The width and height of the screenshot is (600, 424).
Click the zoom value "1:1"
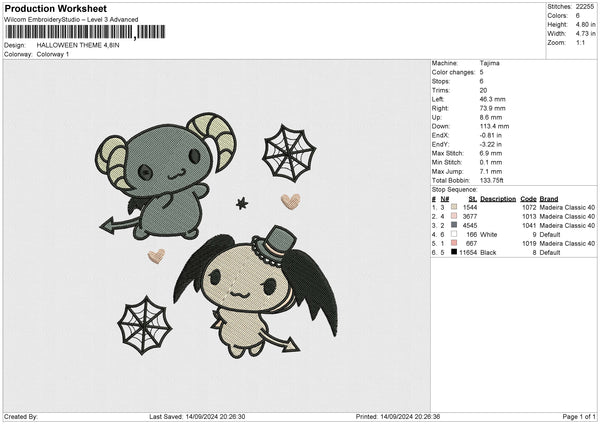pyautogui.click(x=580, y=42)
